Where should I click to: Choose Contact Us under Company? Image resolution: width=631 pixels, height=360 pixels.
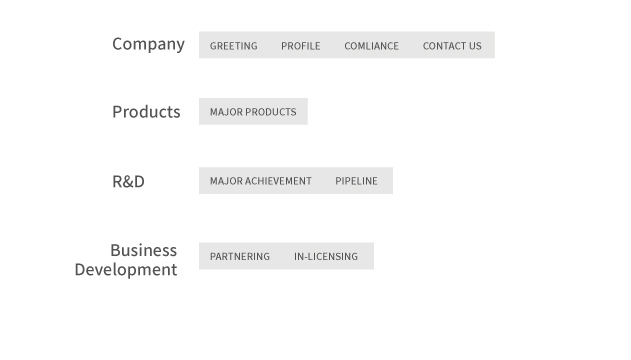[x=452, y=46]
